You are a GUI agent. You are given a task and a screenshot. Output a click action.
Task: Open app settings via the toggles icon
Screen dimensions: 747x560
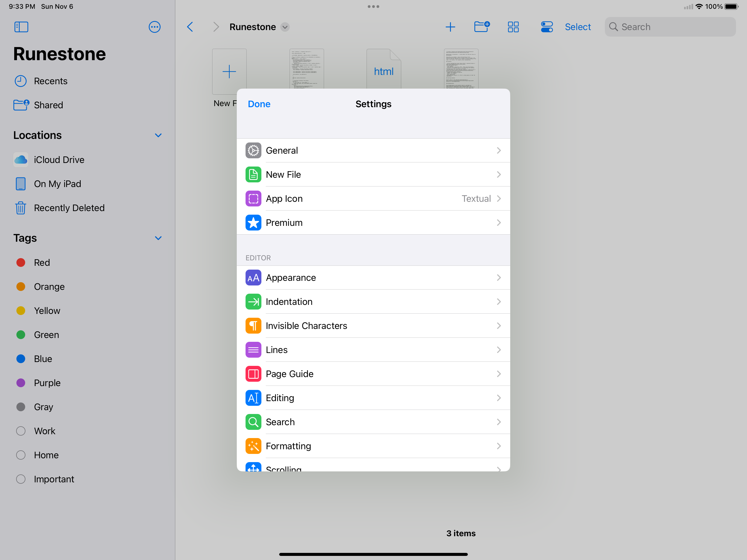click(546, 27)
